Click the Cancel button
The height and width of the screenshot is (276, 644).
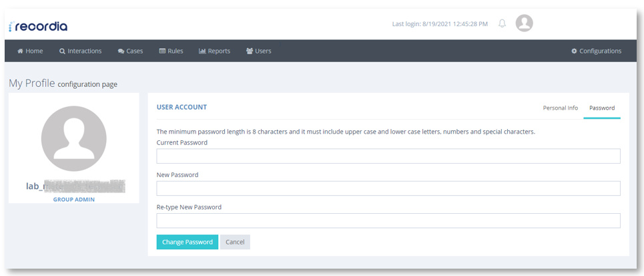[235, 242]
